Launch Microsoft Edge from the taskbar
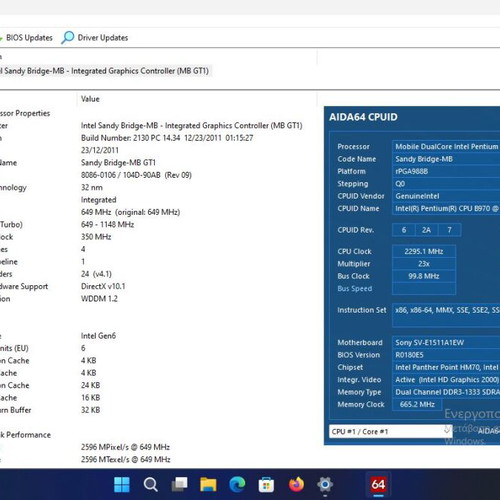 [x=237, y=484]
